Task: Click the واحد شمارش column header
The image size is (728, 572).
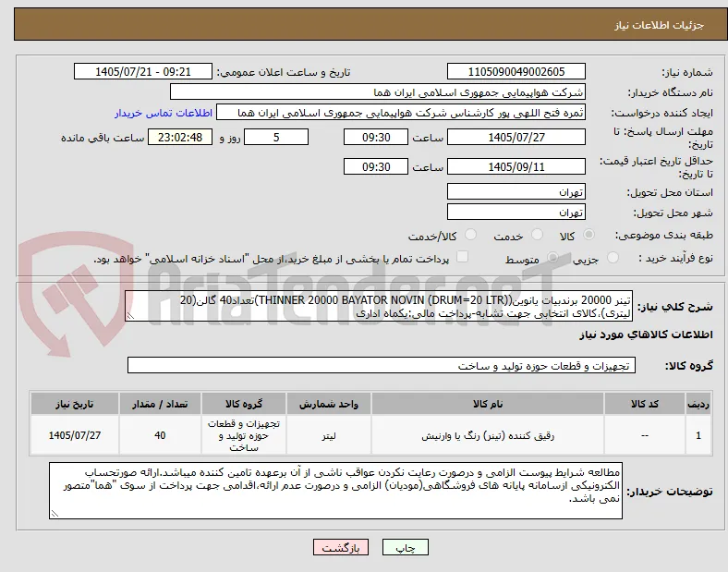Action: coord(329,404)
